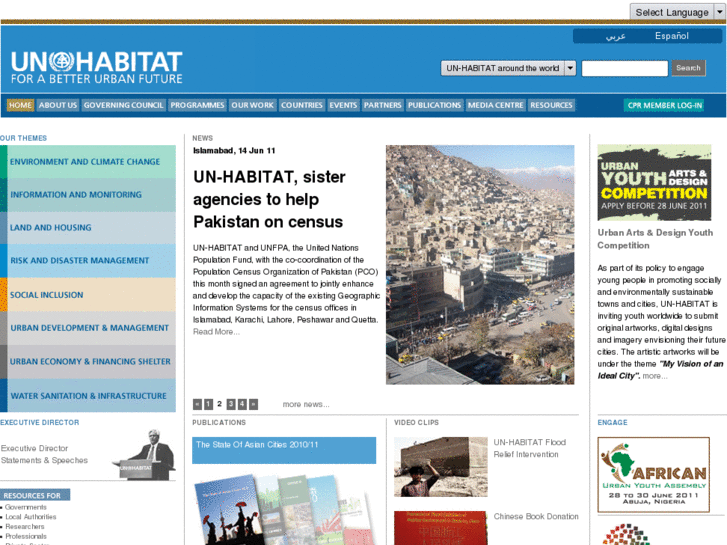727x545 pixels.
Task: Click the search text field
Action: 625,68
